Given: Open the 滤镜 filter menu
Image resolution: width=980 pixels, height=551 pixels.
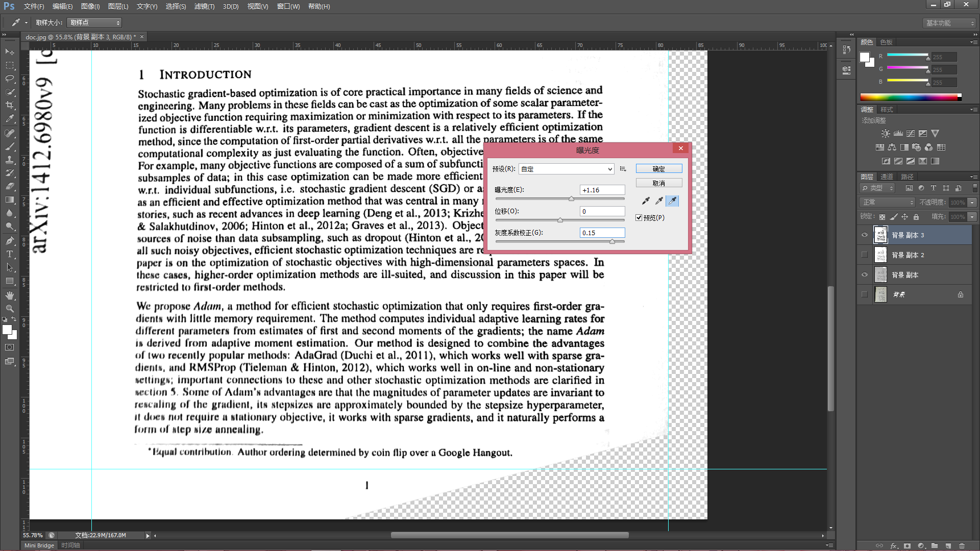Looking at the screenshot, I should pyautogui.click(x=204, y=6).
